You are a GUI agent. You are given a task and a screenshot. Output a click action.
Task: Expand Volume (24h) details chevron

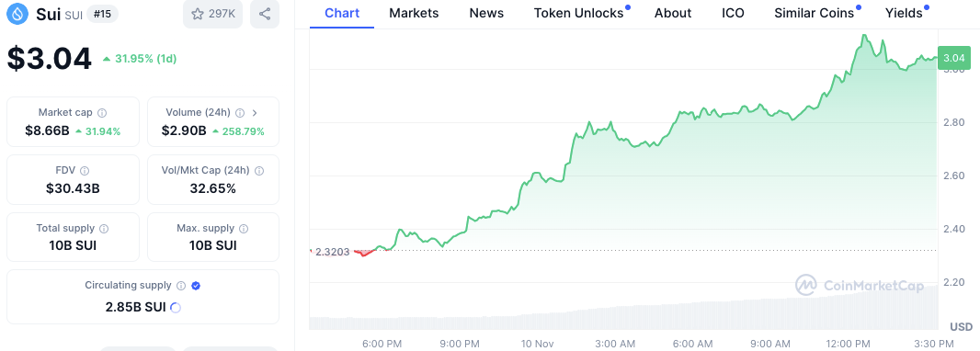[x=255, y=113]
